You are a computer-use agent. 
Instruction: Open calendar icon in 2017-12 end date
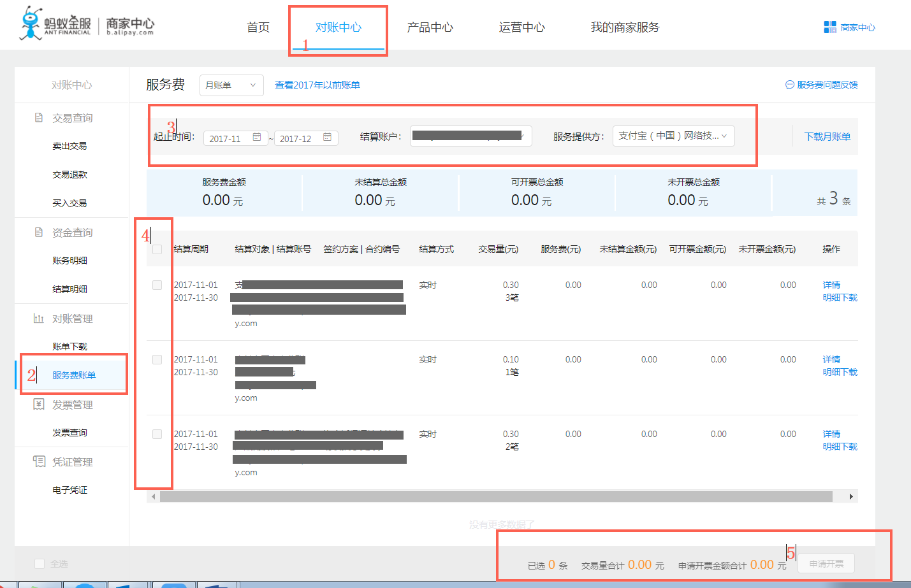[x=327, y=138]
